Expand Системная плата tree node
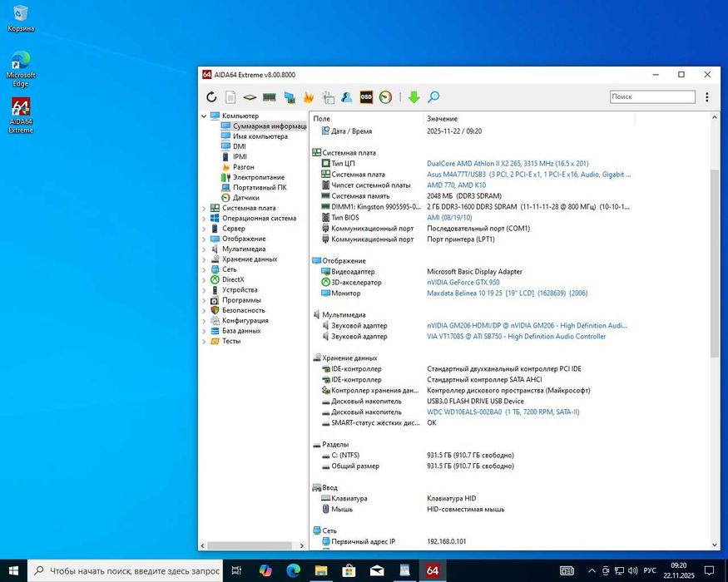The height and width of the screenshot is (582, 728). 204,209
